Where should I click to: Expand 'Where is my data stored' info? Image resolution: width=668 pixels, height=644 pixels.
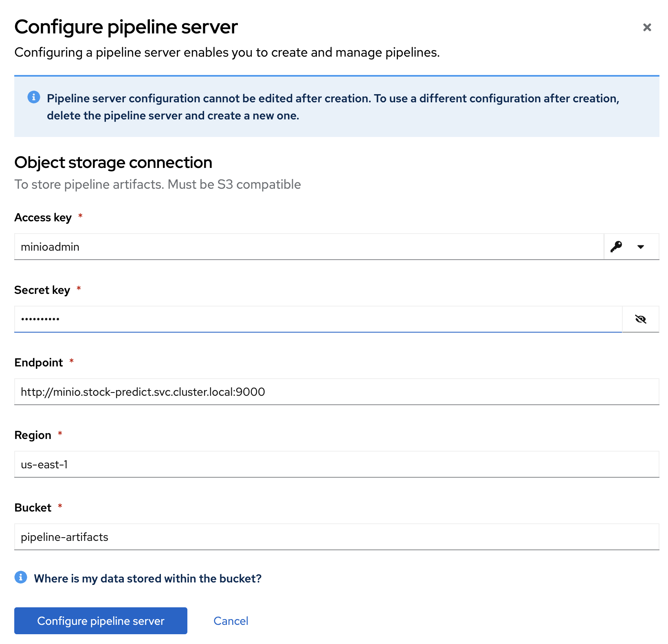pyautogui.click(x=147, y=578)
